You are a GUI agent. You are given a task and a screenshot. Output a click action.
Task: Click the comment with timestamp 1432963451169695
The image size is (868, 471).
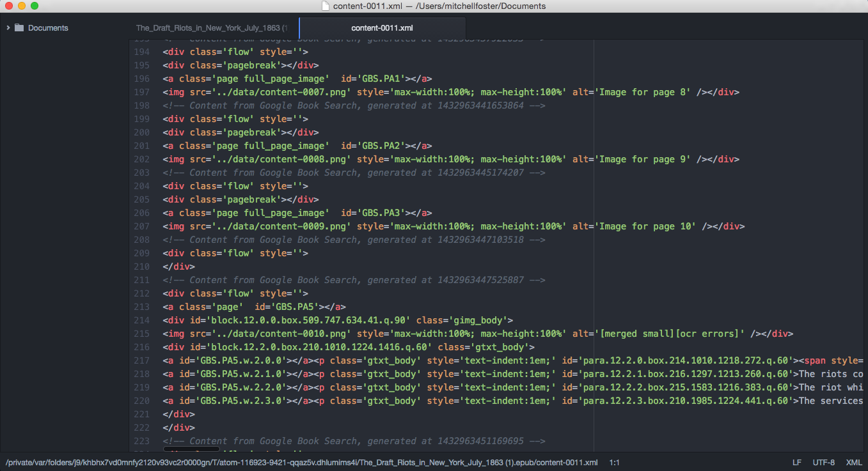tap(354, 441)
